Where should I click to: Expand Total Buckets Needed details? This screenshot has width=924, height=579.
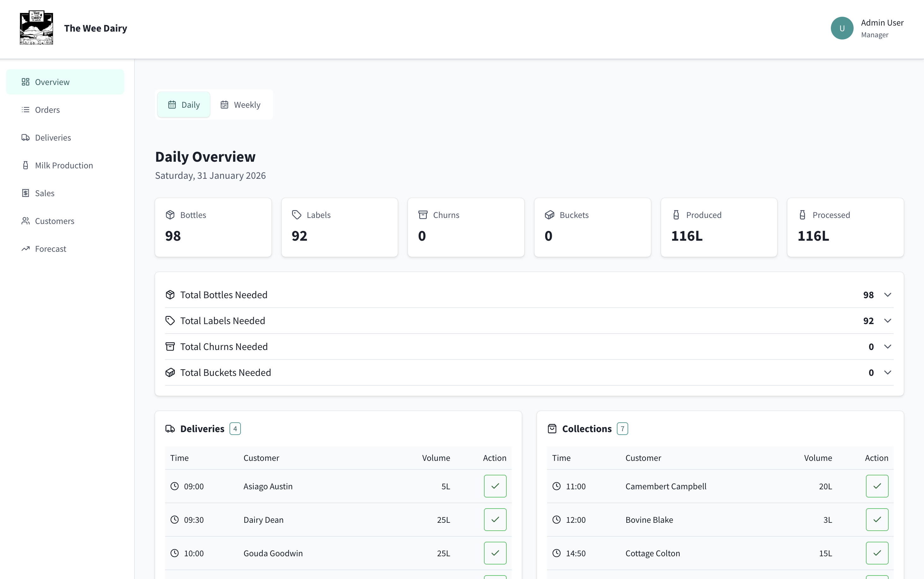pos(887,373)
